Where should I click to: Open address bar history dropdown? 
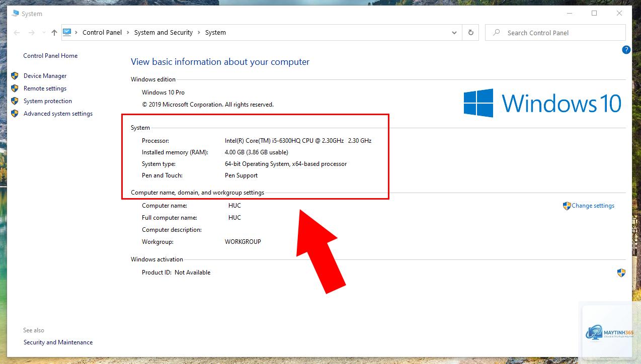pos(454,33)
